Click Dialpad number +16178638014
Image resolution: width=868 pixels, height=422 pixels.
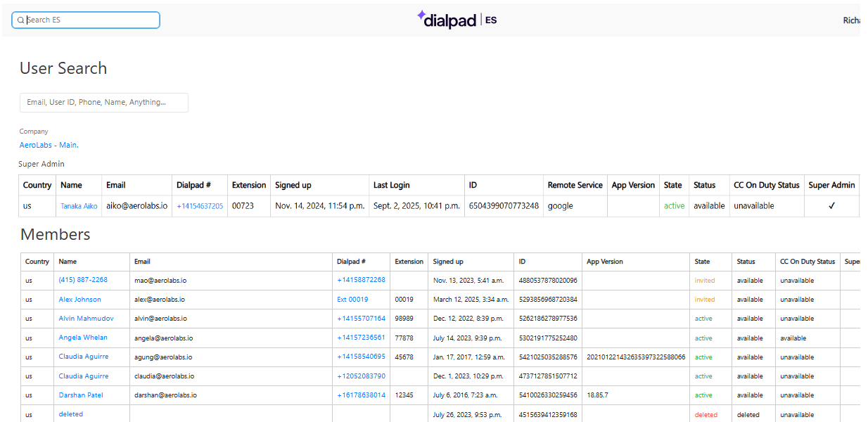(x=362, y=395)
